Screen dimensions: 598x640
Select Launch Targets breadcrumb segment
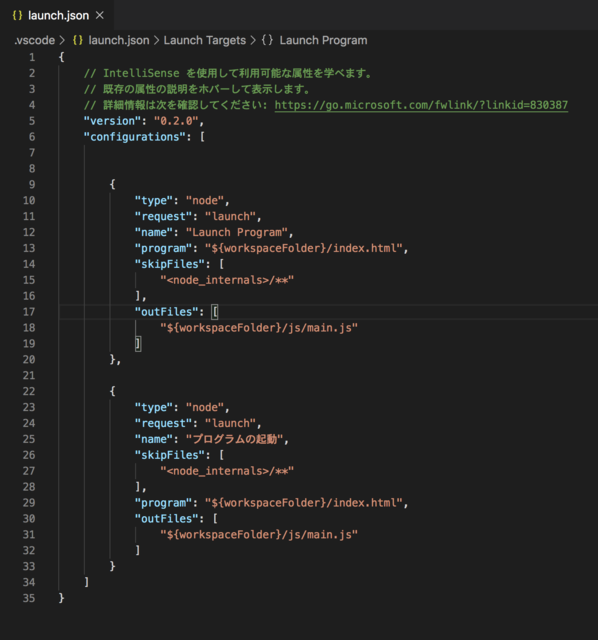205,40
